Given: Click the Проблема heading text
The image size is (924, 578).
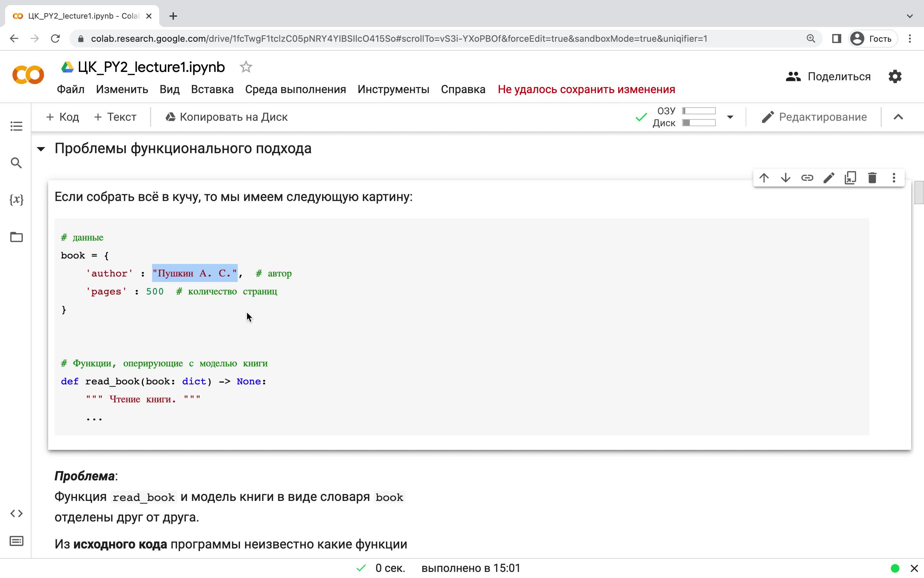Looking at the screenshot, I should pyautogui.click(x=84, y=476).
